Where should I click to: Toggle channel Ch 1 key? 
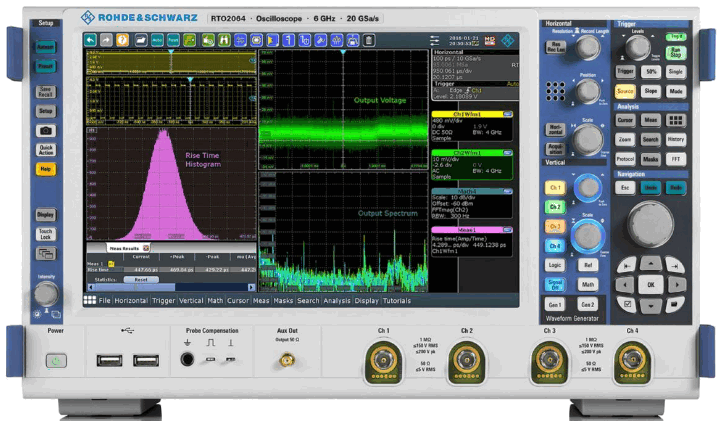coord(555,188)
